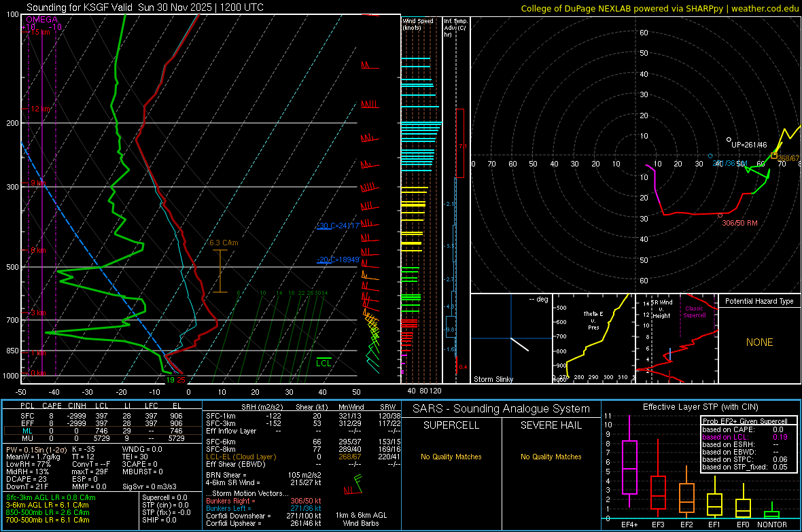Select the highlighted ML parcel row

(103, 431)
